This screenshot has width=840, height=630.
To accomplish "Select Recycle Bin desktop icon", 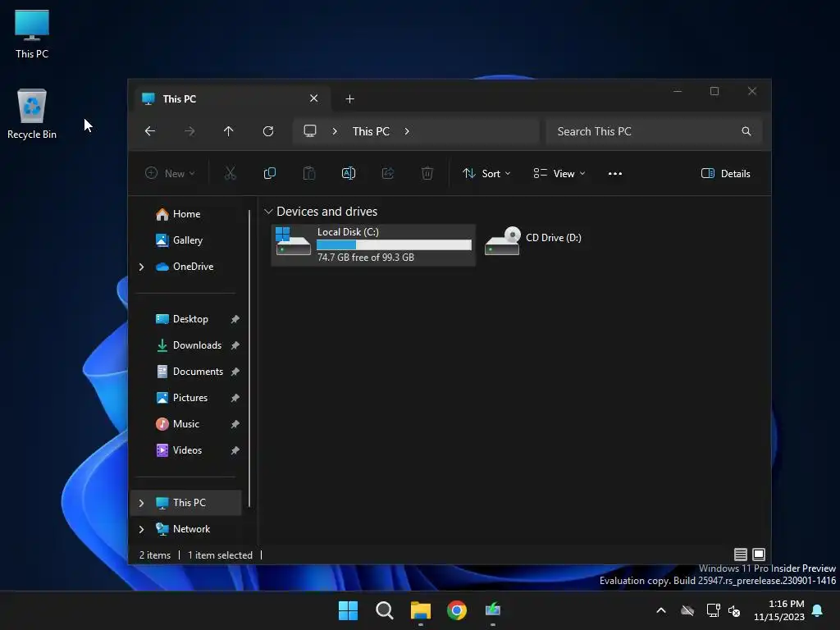I will tap(32, 113).
